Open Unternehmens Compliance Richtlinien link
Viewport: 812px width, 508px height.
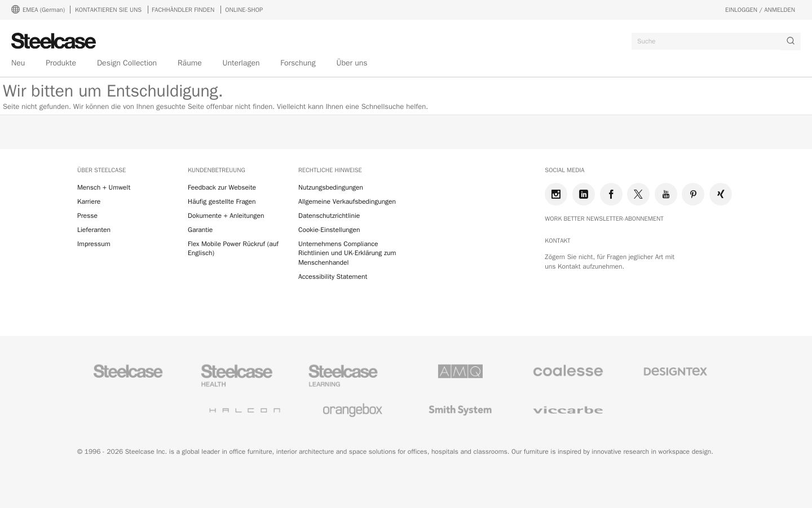(347, 253)
